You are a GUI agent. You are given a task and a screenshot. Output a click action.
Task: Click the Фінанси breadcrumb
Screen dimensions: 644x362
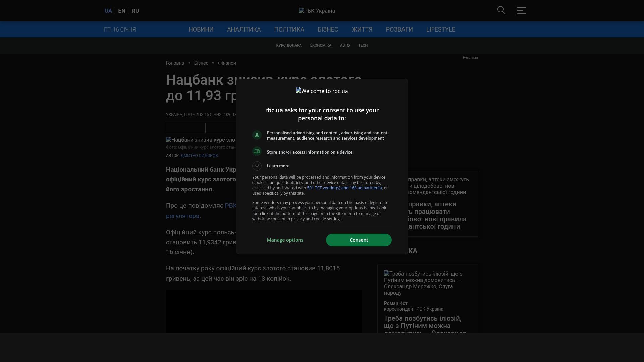(x=227, y=63)
